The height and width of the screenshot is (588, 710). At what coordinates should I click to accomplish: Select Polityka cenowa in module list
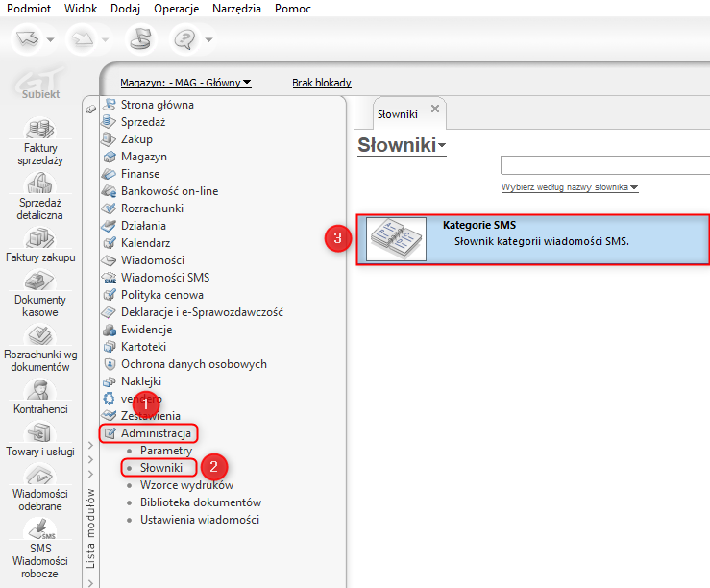coord(162,295)
